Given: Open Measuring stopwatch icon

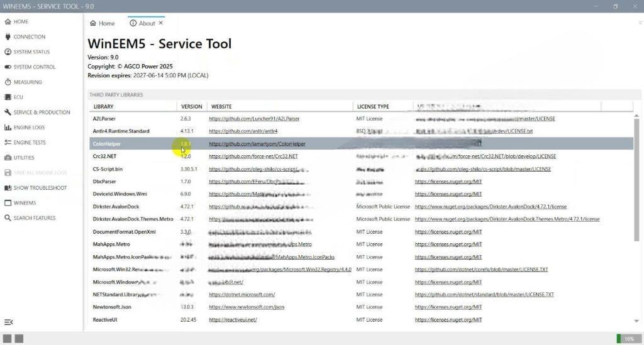Looking at the screenshot, I should pyautogui.click(x=8, y=82).
